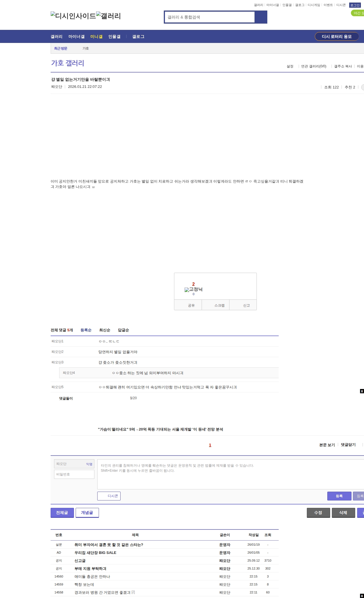The width and height of the screenshot is (364, 598).
Task: Focus the comment text area
Action: pos(231,474)
